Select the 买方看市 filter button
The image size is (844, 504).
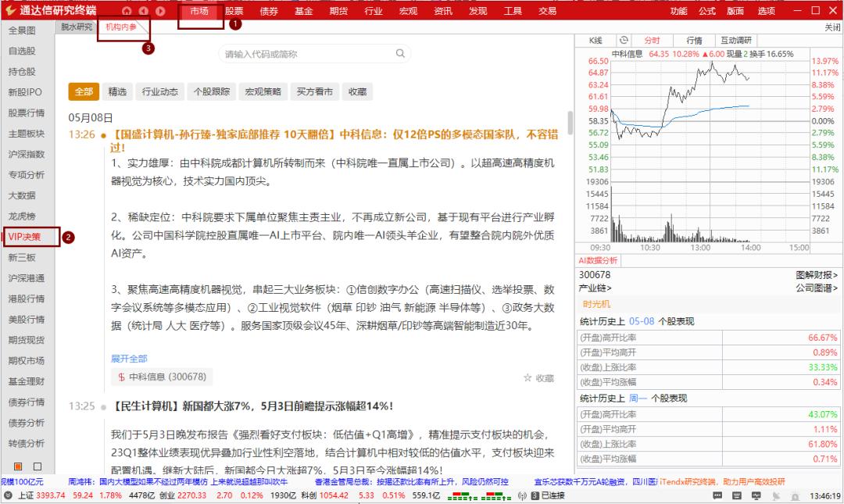pos(315,91)
